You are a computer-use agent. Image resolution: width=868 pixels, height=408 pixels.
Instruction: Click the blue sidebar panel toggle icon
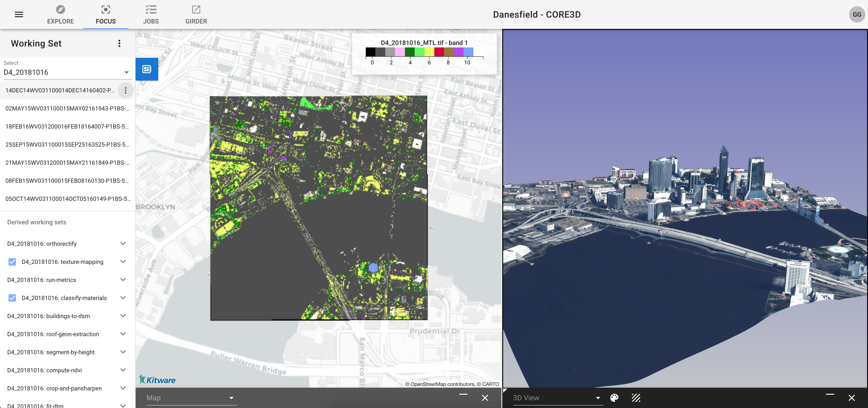tap(147, 69)
